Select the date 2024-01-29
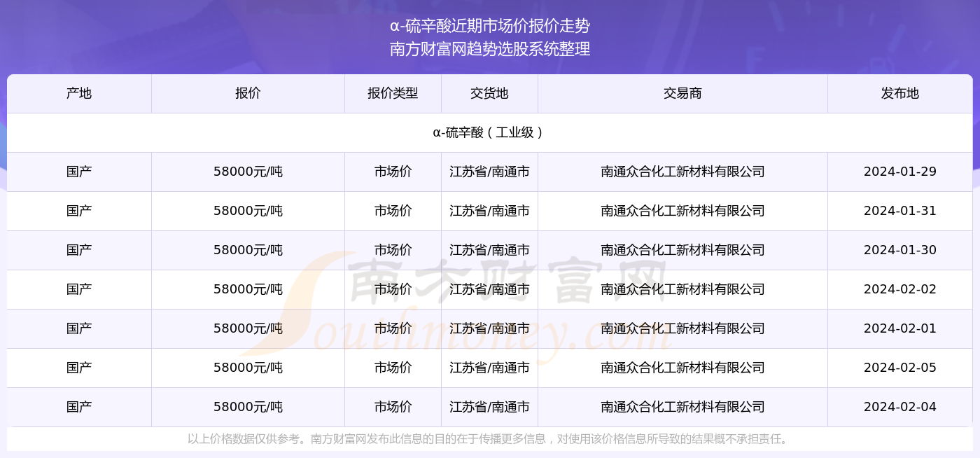 click(x=900, y=172)
